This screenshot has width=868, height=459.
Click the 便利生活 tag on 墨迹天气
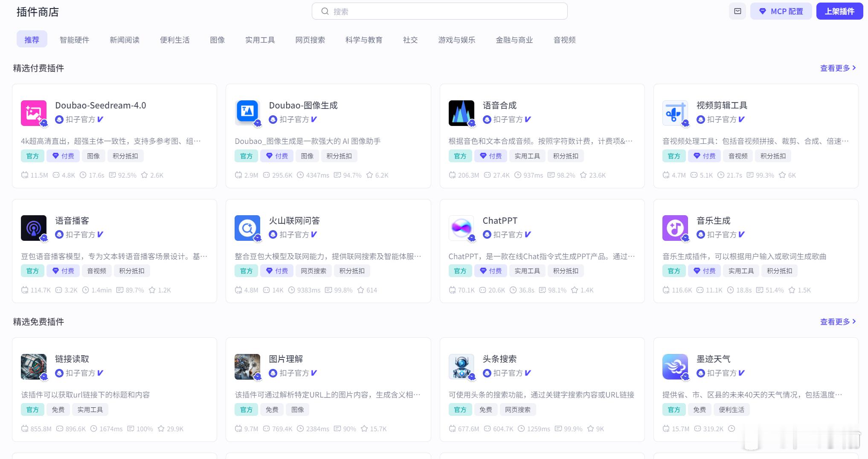pos(732,409)
